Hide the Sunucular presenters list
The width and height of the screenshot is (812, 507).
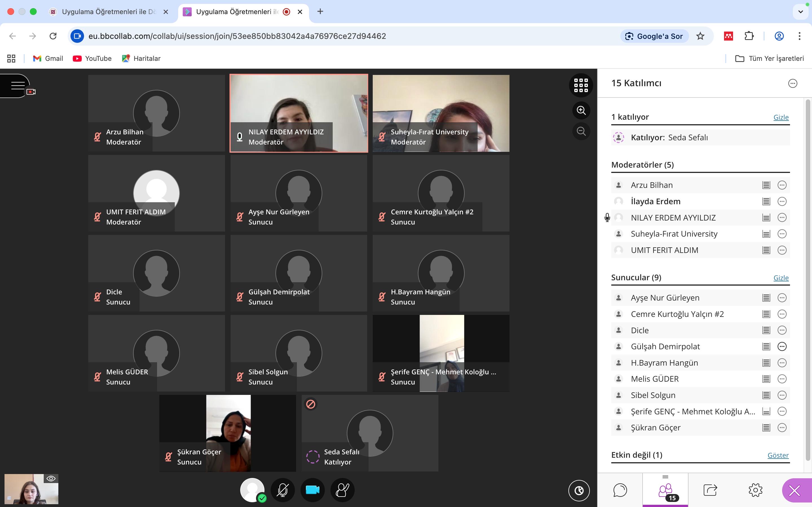coord(781,278)
